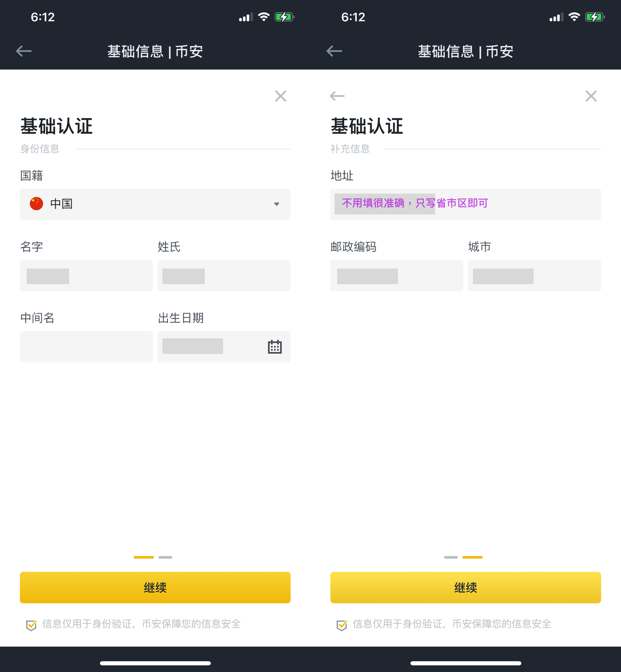Click the 中间名 middle name input field
The width and height of the screenshot is (621, 672).
click(86, 347)
